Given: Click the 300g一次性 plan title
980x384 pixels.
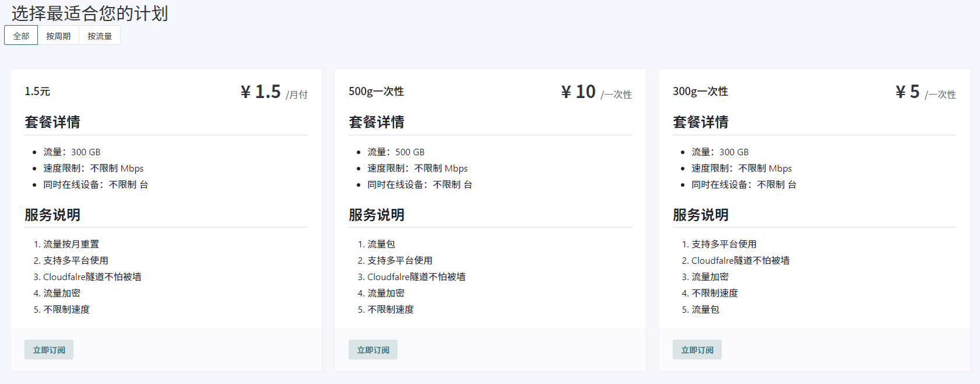Looking at the screenshot, I should (x=700, y=92).
